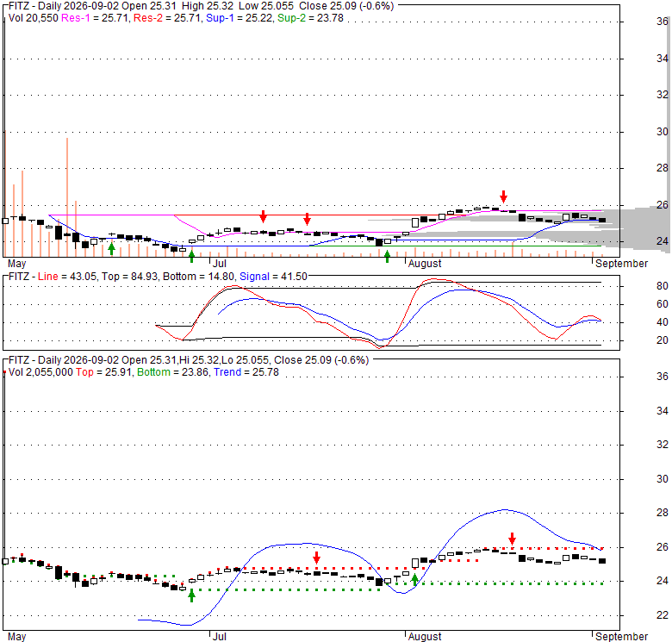This screenshot has height=642, width=672.
Task: Select the magenta Res-1 legend label
Action: click(x=76, y=18)
